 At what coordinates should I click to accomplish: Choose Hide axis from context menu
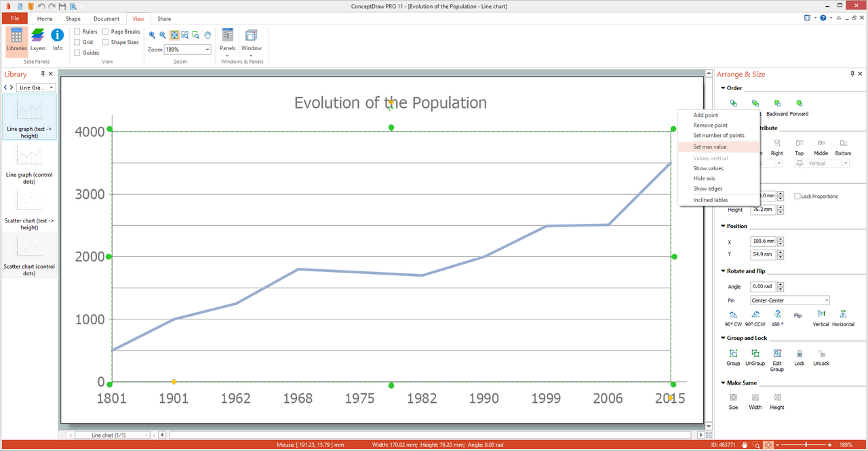coord(718,178)
